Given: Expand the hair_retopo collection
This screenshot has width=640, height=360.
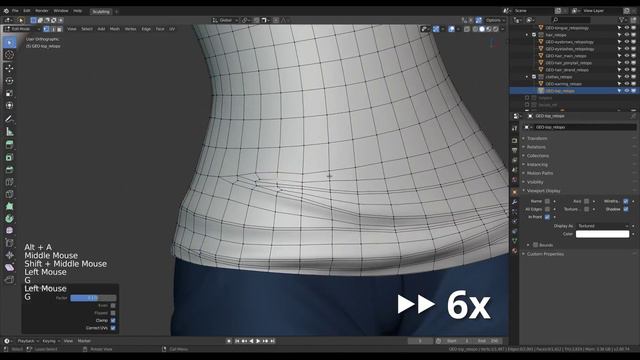Looking at the screenshot, I should pyautogui.click(x=527, y=35).
